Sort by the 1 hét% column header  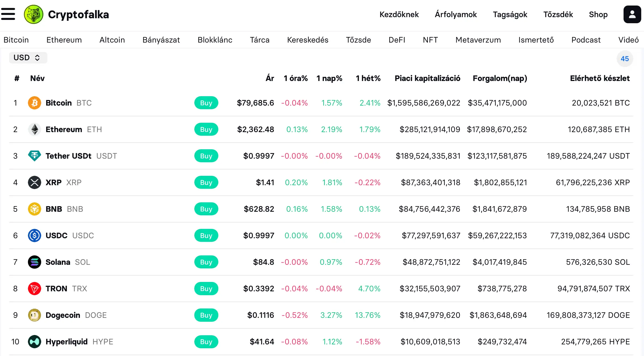[368, 78]
